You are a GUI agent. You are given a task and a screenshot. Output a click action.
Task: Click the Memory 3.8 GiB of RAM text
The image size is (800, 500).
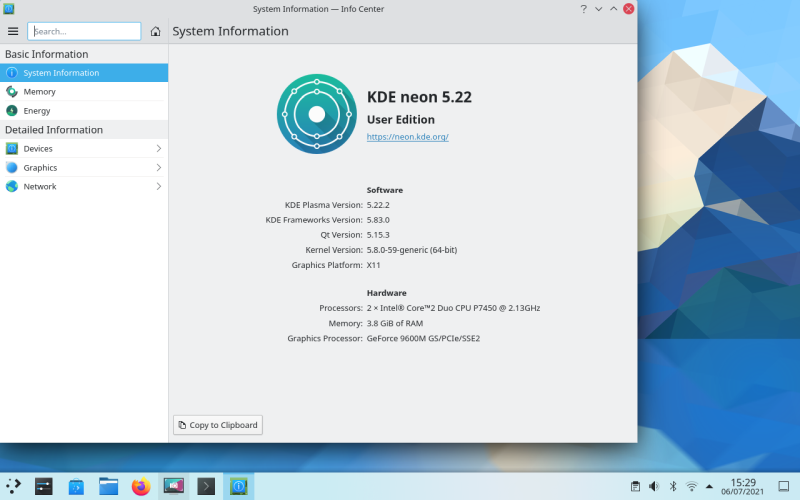[395, 323]
